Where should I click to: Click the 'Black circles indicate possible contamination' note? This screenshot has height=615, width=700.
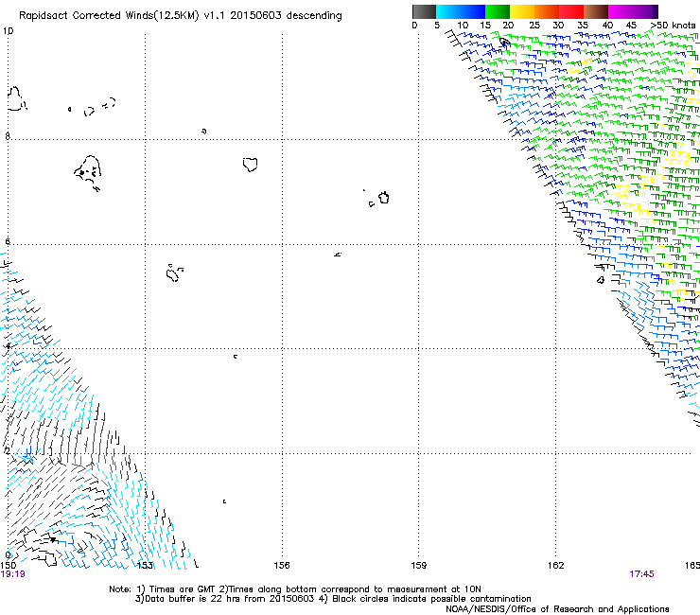click(425, 599)
